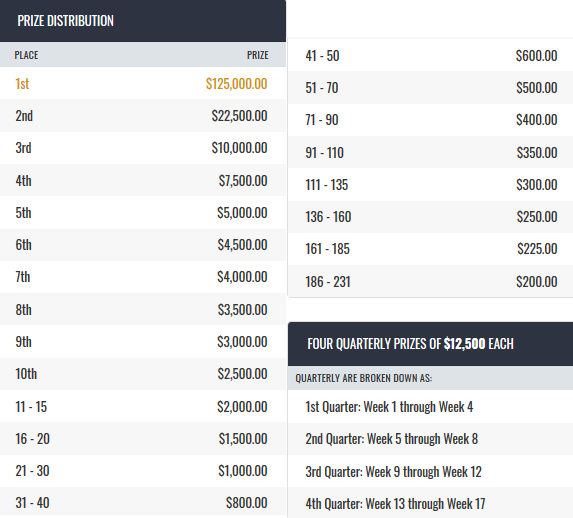Viewport: 573px width, 518px height.
Task: Select the 11 - 15 place range
Action: click(x=31, y=407)
